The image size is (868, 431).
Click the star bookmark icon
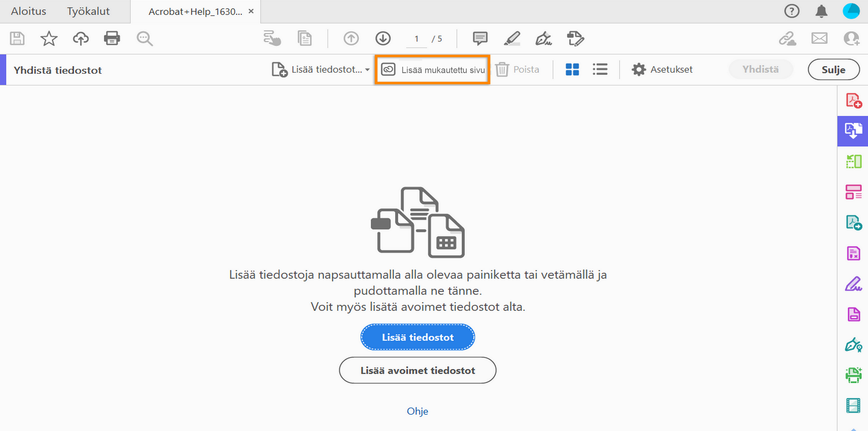(x=49, y=38)
